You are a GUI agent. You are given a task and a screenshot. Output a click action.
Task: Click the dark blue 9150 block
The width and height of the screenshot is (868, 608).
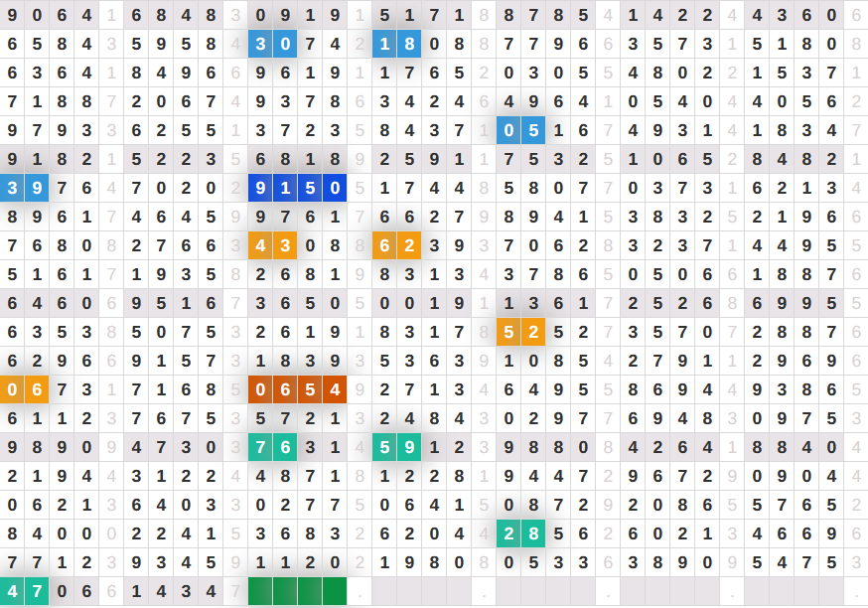(297, 188)
